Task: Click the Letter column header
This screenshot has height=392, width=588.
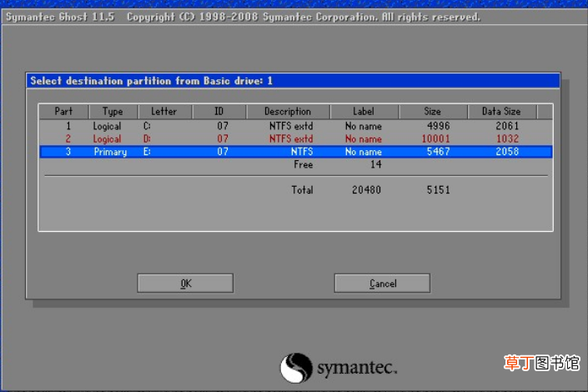Action: point(164,112)
